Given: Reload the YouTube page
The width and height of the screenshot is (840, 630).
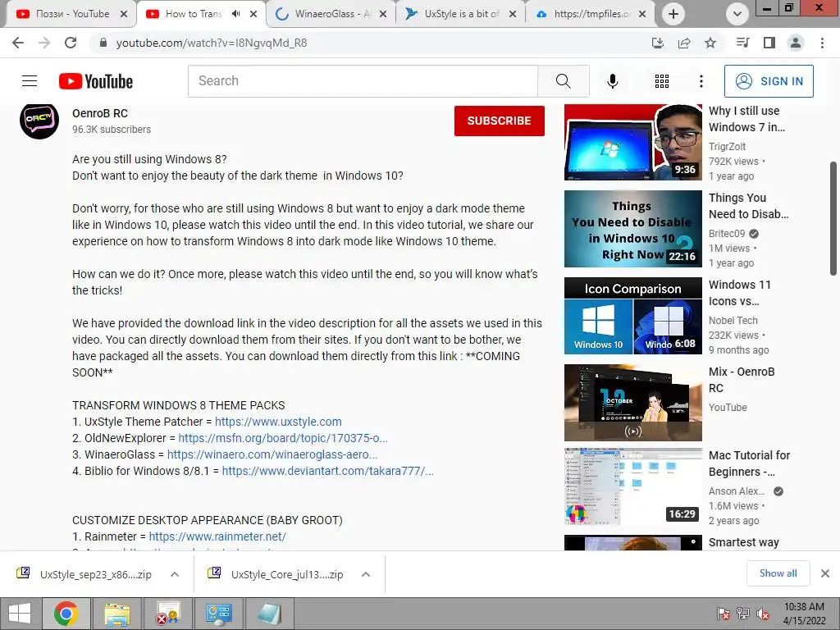Looking at the screenshot, I should click(x=71, y=43).
